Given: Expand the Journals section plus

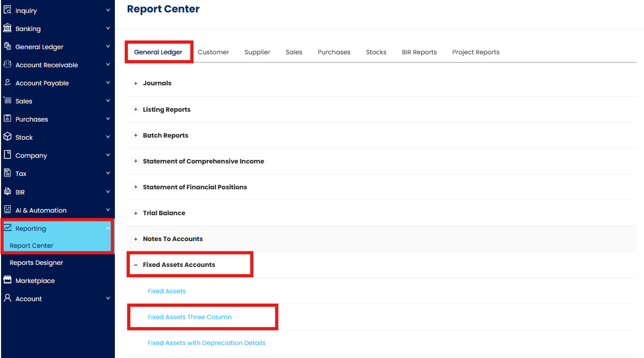Looking at the screenshot, I should tap(136, 83).
